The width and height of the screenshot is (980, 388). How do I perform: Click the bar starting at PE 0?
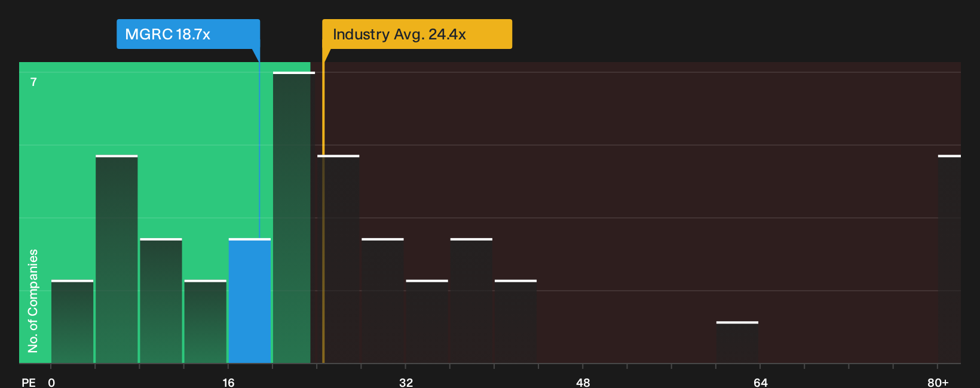pos(72,321)
